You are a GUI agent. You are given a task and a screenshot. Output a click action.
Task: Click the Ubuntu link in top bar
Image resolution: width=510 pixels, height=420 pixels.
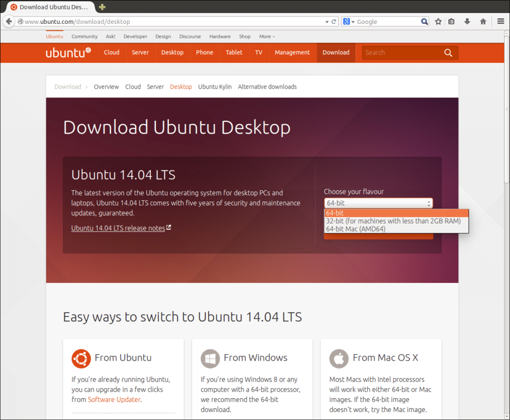tap(55, 36)
